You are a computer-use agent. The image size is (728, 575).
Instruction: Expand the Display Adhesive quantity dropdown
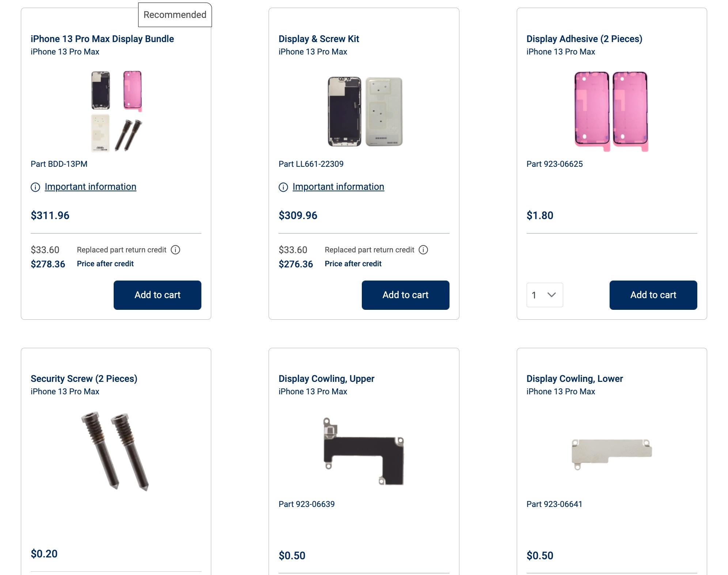pos(545,295)
